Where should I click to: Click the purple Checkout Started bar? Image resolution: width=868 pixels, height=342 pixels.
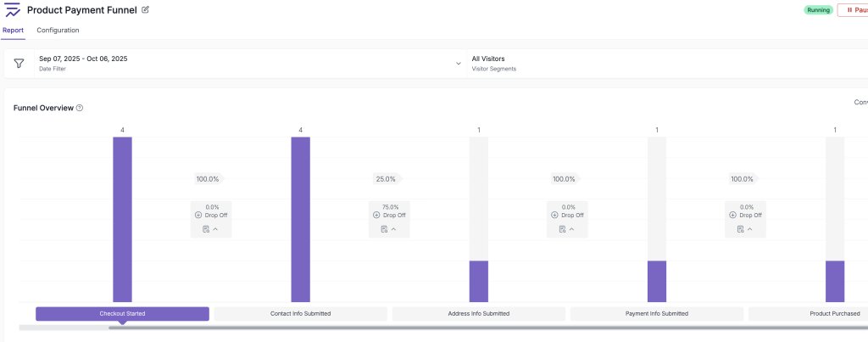coord(122,219)
